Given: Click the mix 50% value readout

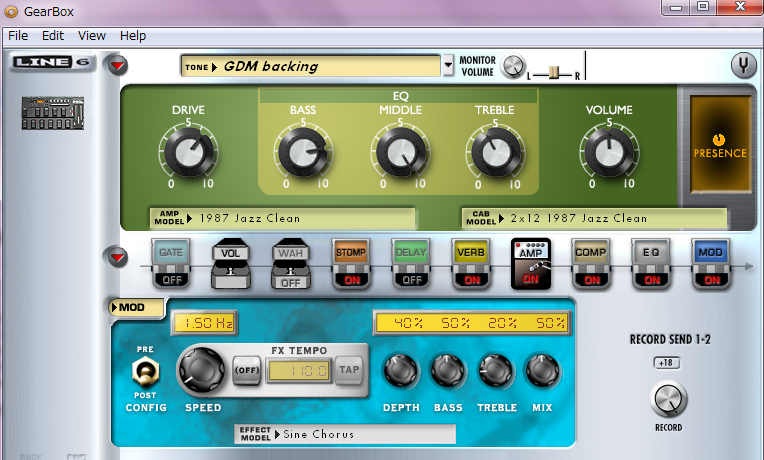Looking at the screenshot, I should [x=550, y=323].
